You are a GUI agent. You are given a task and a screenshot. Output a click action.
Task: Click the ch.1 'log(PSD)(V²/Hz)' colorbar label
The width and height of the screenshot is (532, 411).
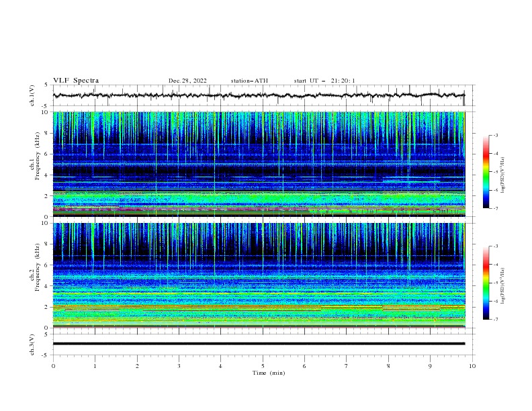[x=503, y=175]
